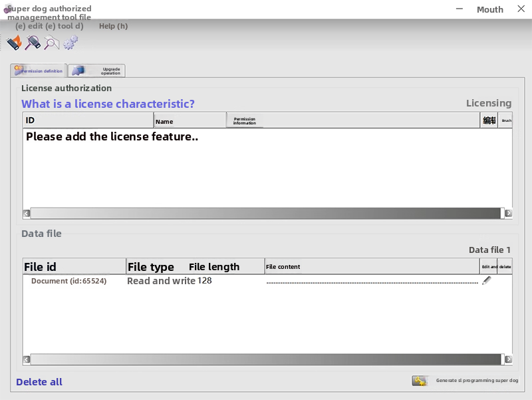Open the Help (h) menu
This screenshot has width=532, height=400.
[x=113, y=27]
